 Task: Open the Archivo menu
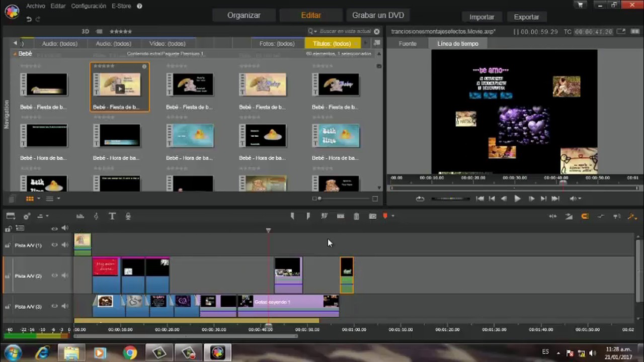[x=36, y=6]
